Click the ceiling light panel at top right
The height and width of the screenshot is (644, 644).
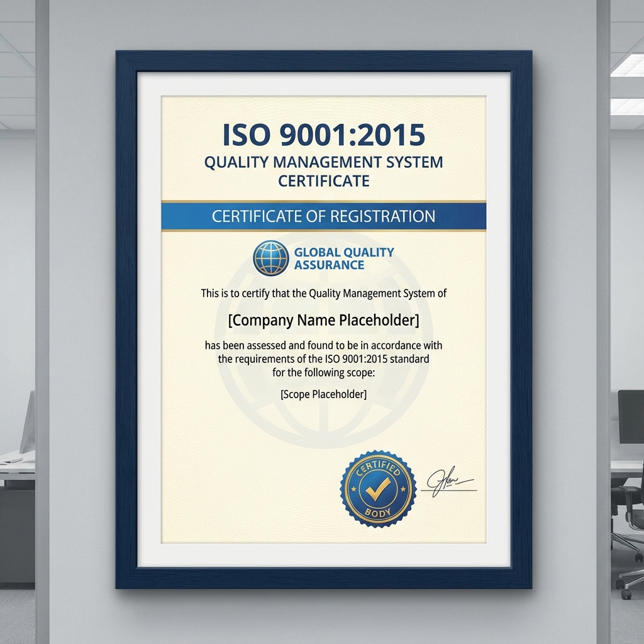coord(629,65)
